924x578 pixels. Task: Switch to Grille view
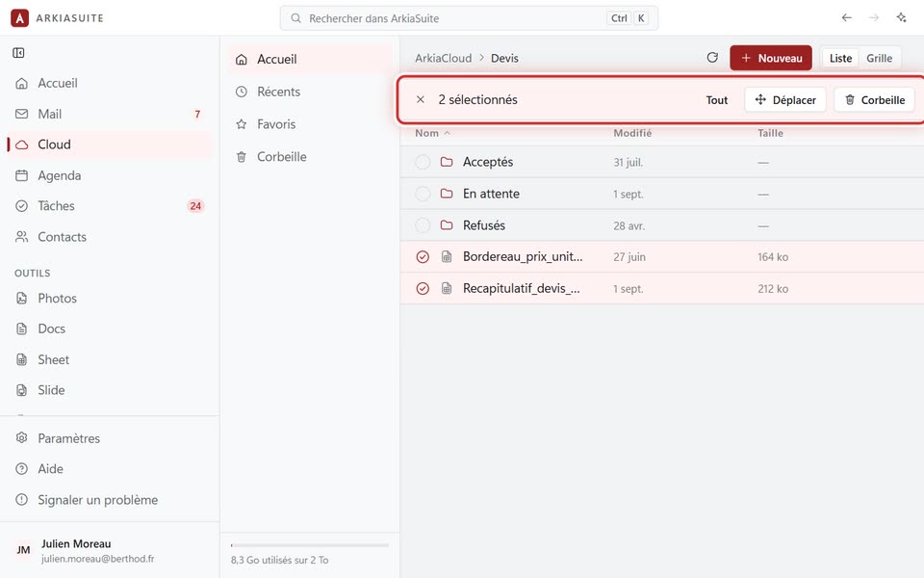coord(879,58)
